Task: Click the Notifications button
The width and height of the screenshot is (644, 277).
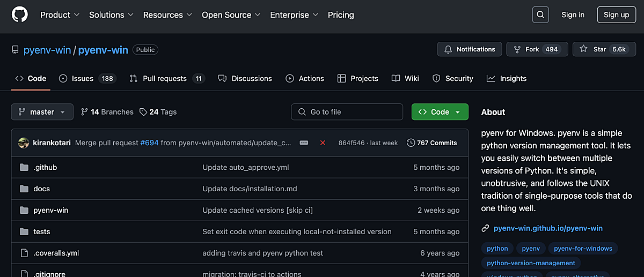Action: click(x=470, y=49)
